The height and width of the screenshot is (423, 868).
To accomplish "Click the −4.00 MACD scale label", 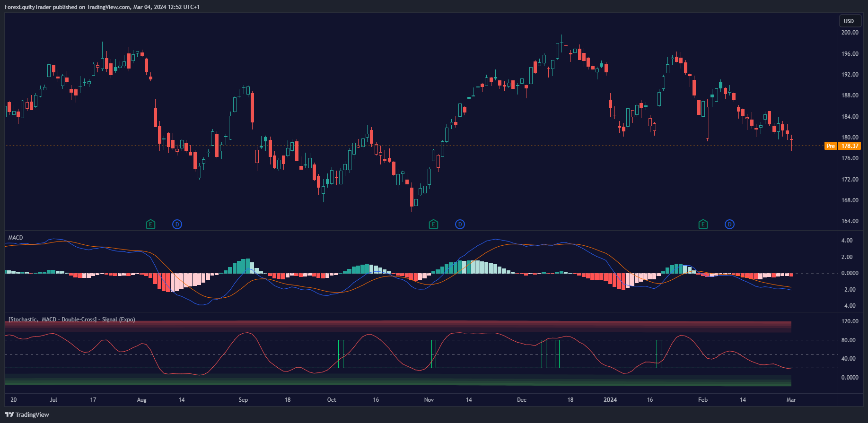I will click(x=848, y=306).
